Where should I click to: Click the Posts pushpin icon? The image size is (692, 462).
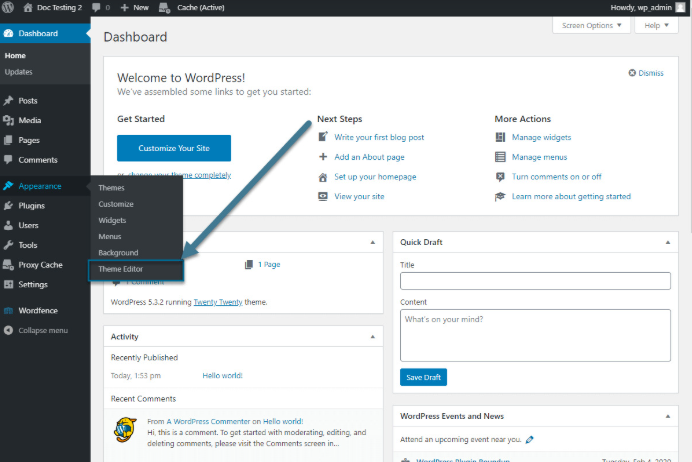click(8, 101)
